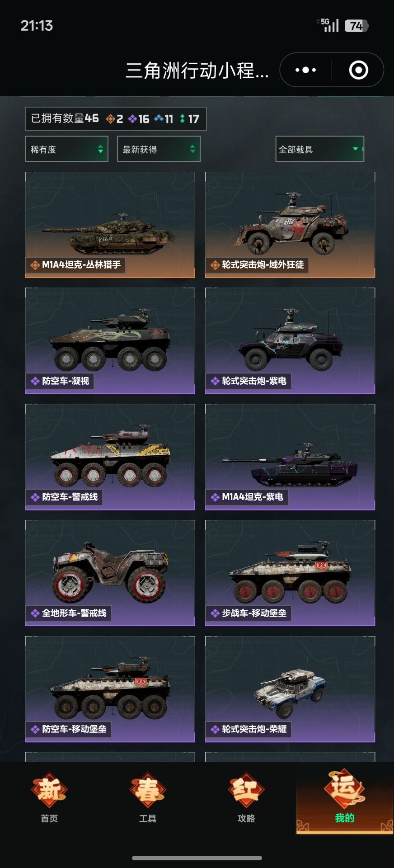Toggle the 最新获得 sort order
Viewport: 394px width, 868px height.
pyautogui.click(x=159, y=149)
